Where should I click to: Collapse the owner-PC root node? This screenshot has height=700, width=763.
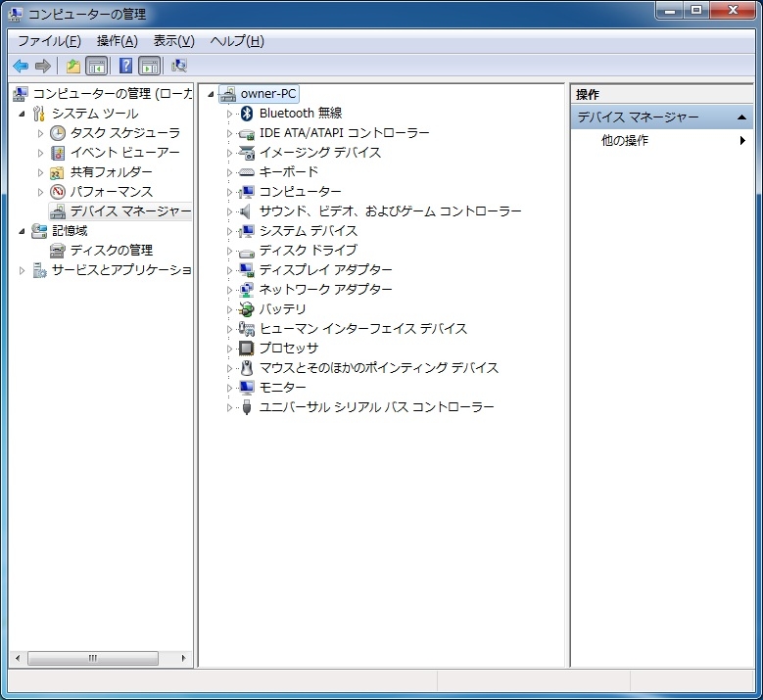(x=211, y=94)
